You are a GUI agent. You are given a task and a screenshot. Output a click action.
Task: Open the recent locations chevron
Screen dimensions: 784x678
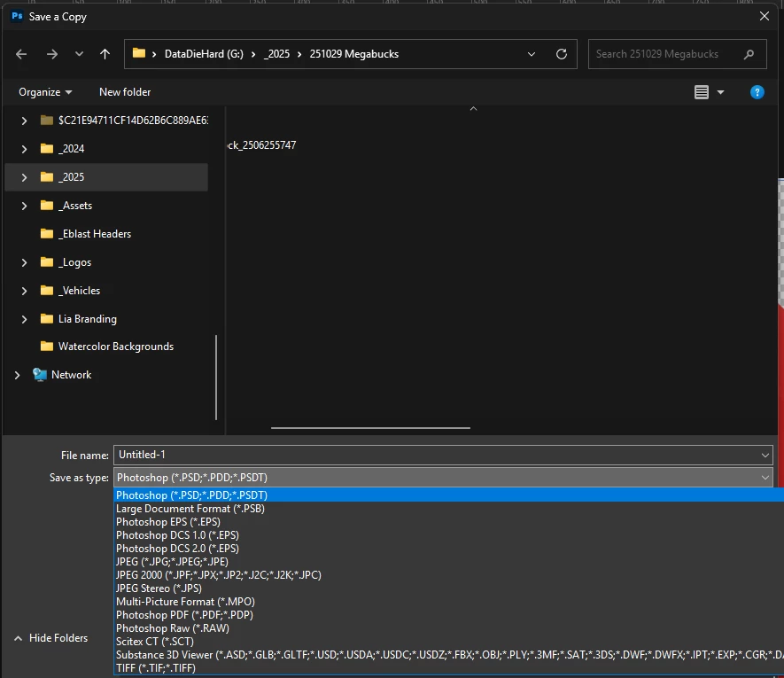click(79, 54)
